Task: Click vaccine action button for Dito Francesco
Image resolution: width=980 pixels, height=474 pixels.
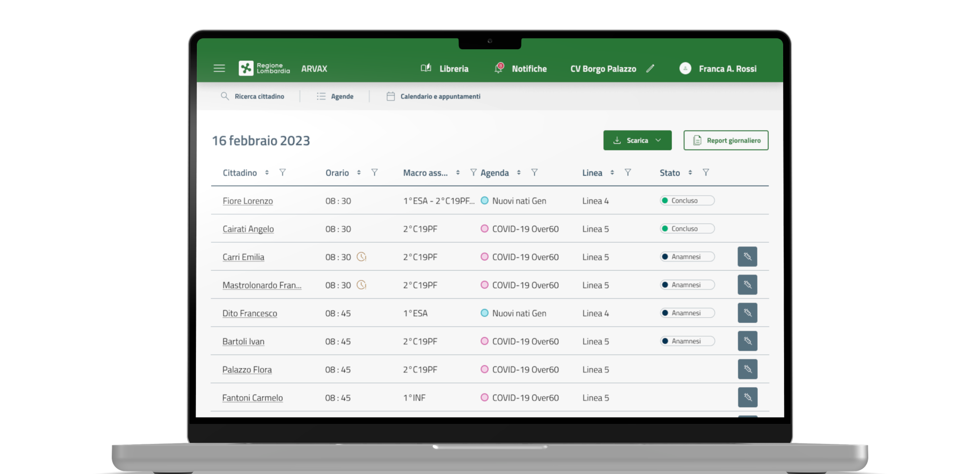Action: (748, 313)
